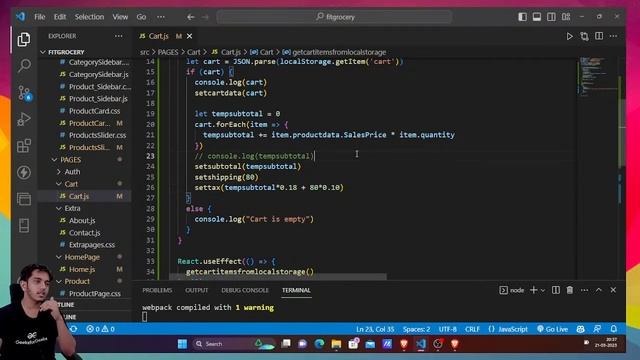Open the Run and Debug view

pyautogui.click(x=24, y=119)
